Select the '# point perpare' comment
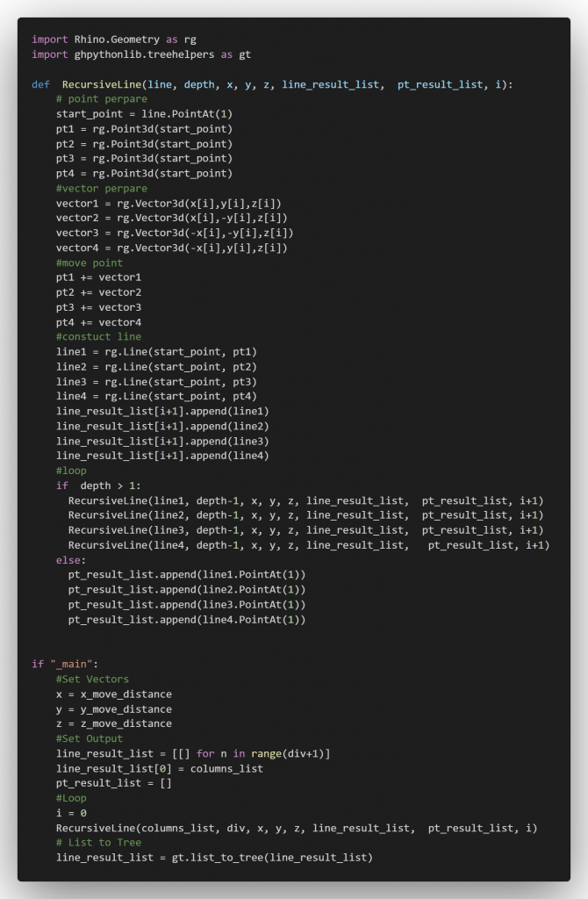This screenshot has width=588, height=899. 102,99
